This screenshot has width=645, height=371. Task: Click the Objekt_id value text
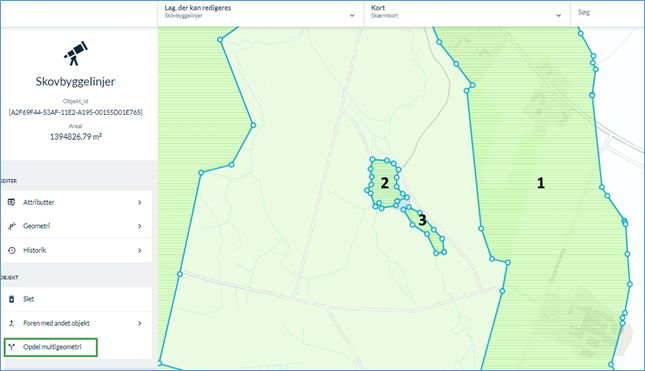[76, 112]
